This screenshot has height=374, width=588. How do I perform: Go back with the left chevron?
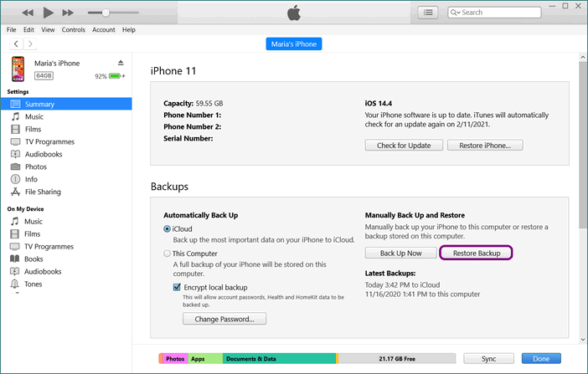[16, 44]
